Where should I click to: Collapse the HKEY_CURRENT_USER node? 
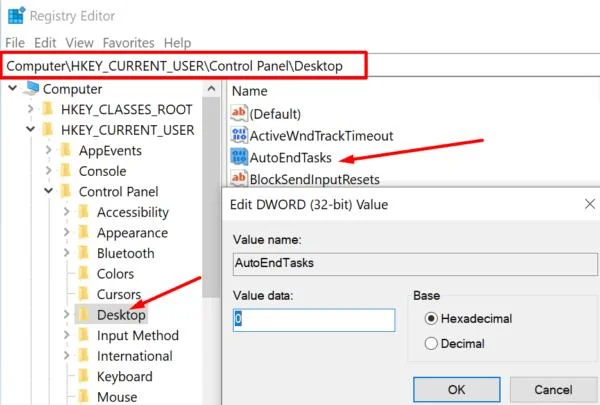click(31, 129)
